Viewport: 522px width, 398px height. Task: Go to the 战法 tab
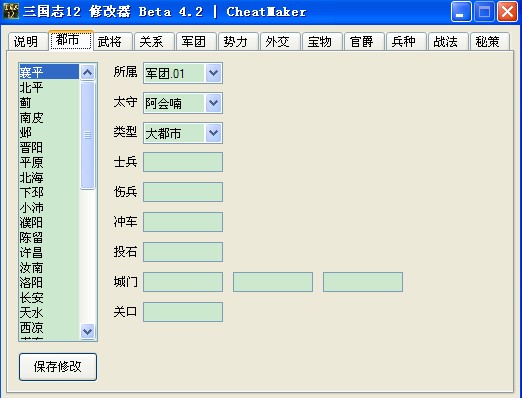pos(448,42)
